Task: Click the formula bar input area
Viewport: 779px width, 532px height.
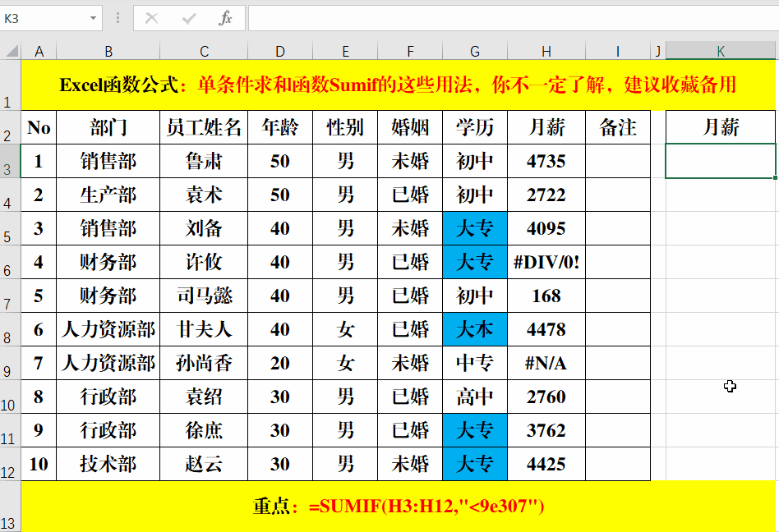Action: click(x=512, y=18)
